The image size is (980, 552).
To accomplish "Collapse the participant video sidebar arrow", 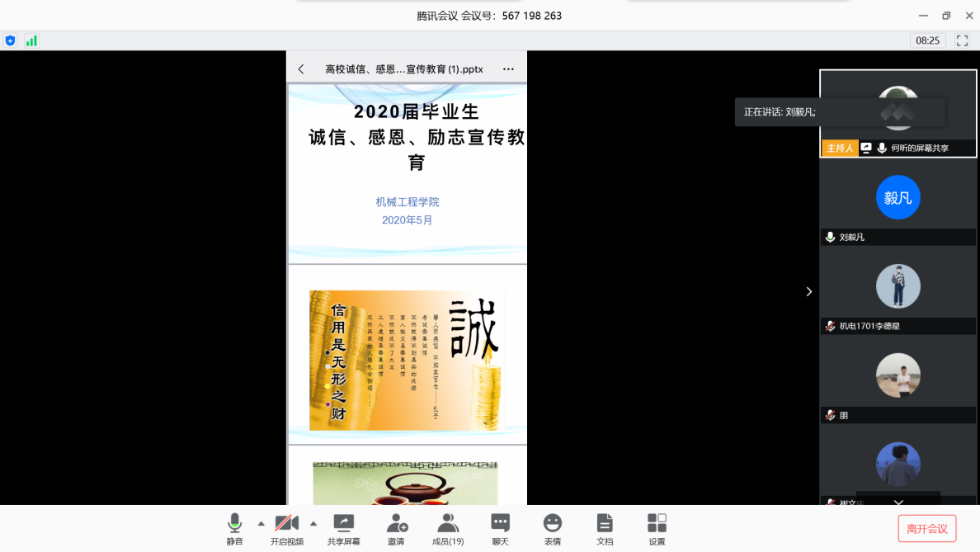I will (808, 291).
